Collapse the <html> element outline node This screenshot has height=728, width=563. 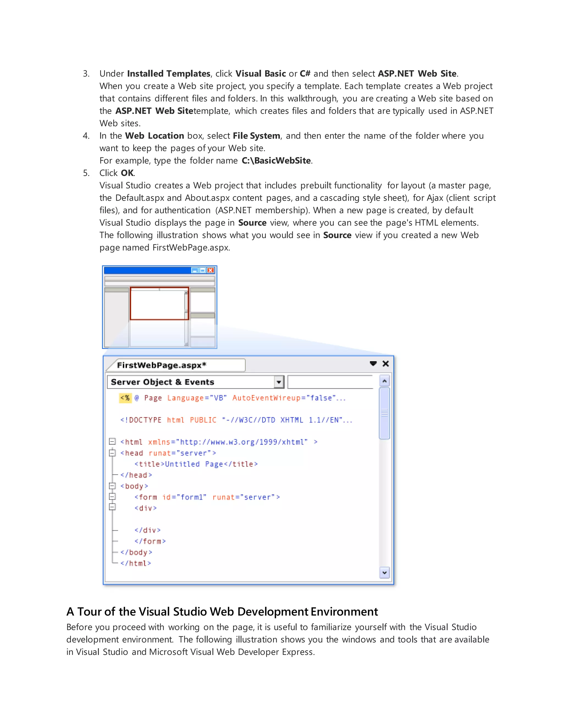(112, 442)
